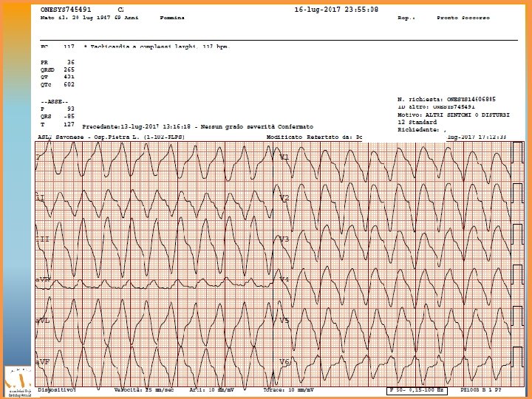
Task: Click the QTc 502 measurement row
Action: (58, 84)
